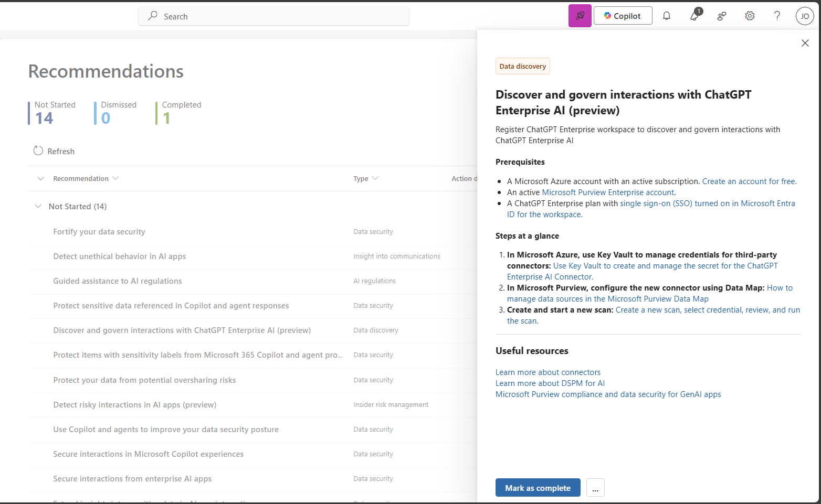This screenshot has width=821, height=504.
Task: Open the bell with badge count 1
Action: click(x=695, y=16)
